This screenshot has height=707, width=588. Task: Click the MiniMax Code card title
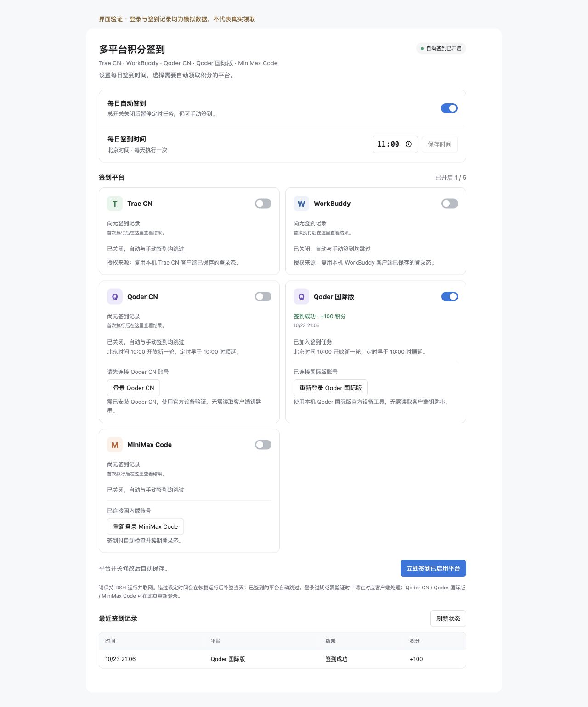pyautogui.click(x=149, y=445)
